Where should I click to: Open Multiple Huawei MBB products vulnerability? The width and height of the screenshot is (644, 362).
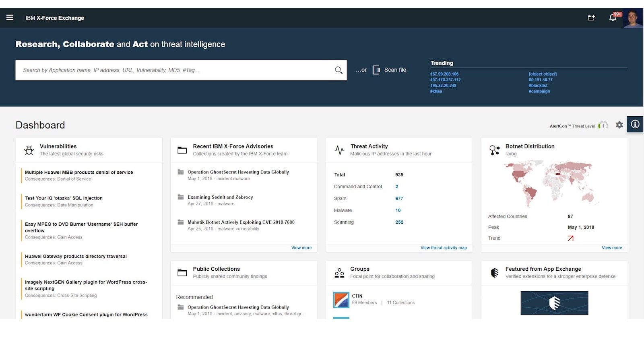(79, 172)
